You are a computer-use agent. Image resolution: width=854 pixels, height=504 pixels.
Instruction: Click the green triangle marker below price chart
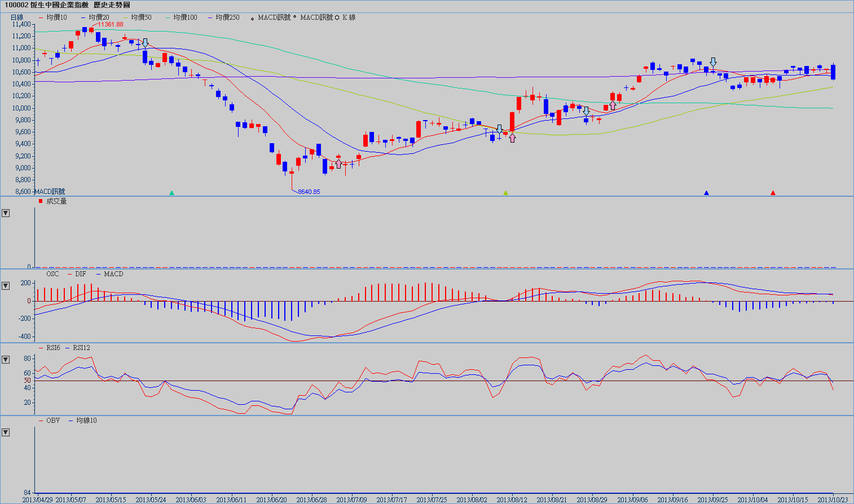pos(172,193)
